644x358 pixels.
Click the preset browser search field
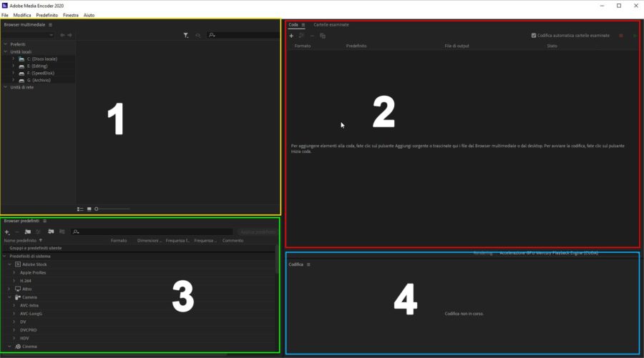152,232
